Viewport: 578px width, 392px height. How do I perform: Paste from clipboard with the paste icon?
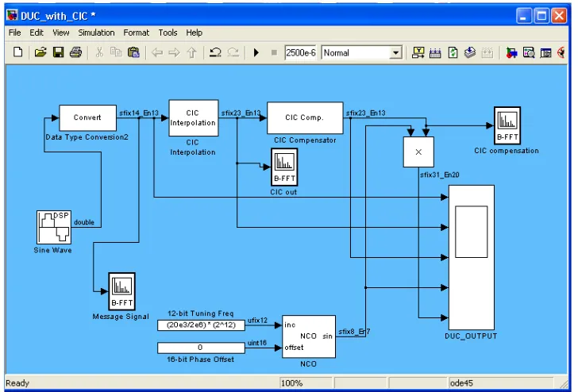click(133, 52)
